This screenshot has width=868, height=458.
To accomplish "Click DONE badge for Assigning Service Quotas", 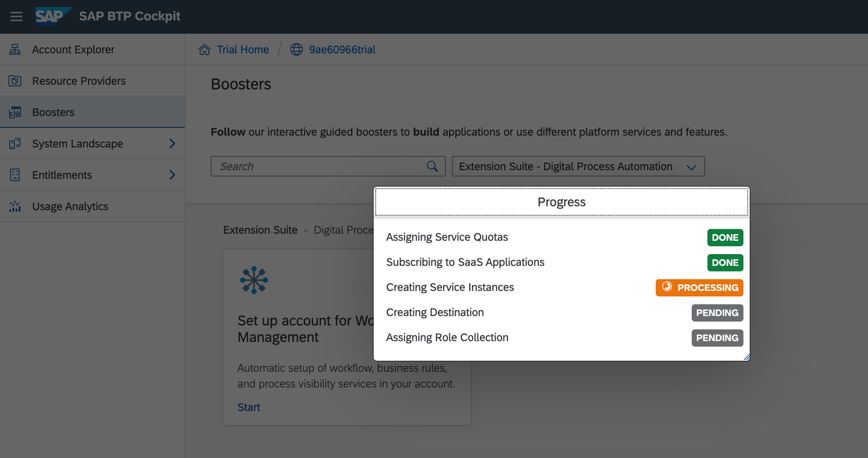I will click(x=725, y=238).
